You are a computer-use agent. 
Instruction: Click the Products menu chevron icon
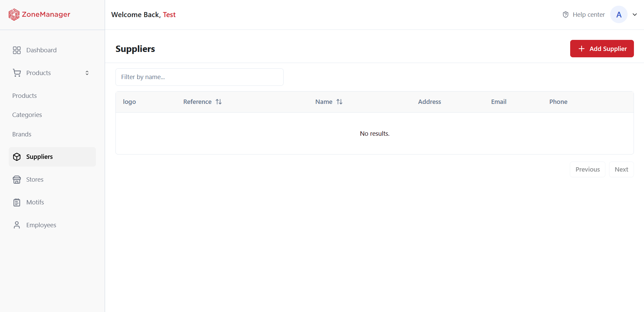87,73
